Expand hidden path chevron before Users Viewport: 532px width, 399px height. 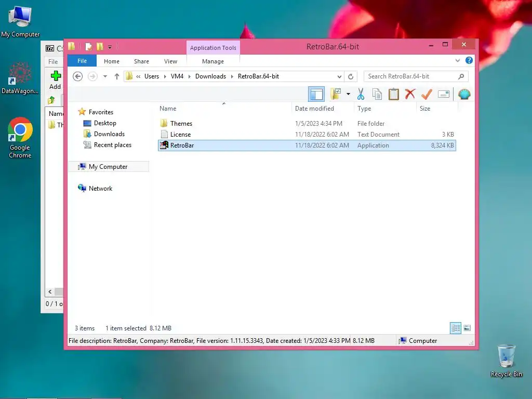[138, 76]
